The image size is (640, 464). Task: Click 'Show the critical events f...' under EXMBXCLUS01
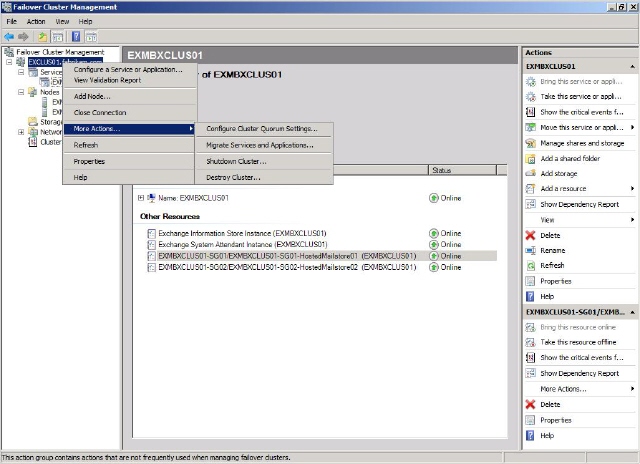[x=582, y=112]
